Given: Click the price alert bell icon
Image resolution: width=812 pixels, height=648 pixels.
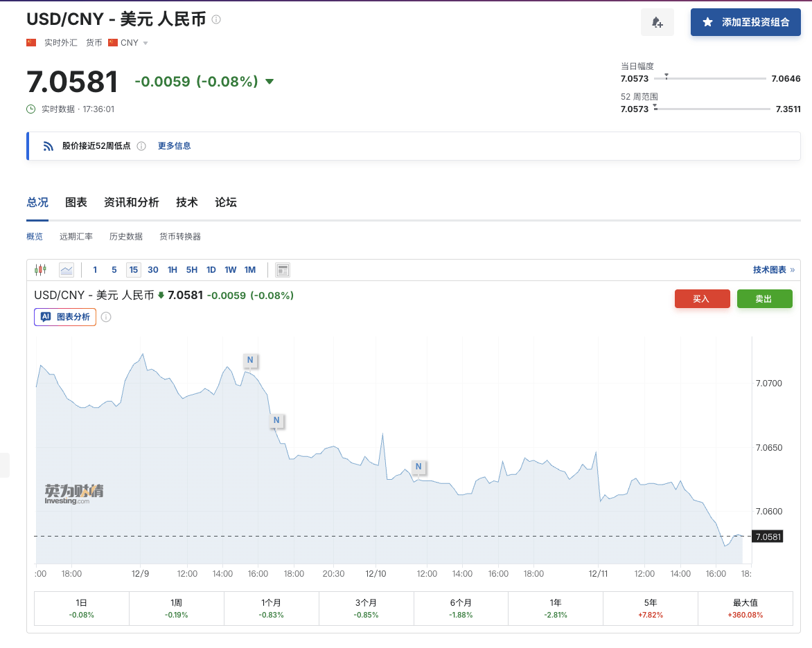Looking at the screenshot, I should click(x=657, y=22).
